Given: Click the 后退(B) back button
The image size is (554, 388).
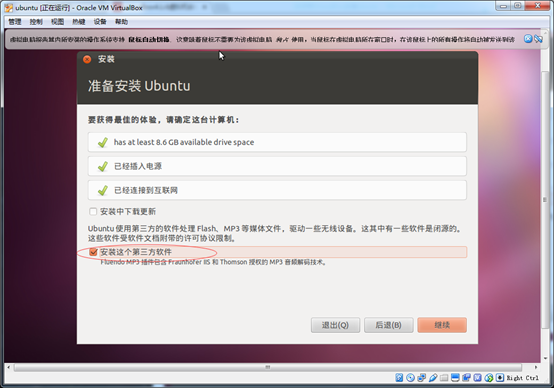Looking at the screenshot, I should (x=389, y=325).
